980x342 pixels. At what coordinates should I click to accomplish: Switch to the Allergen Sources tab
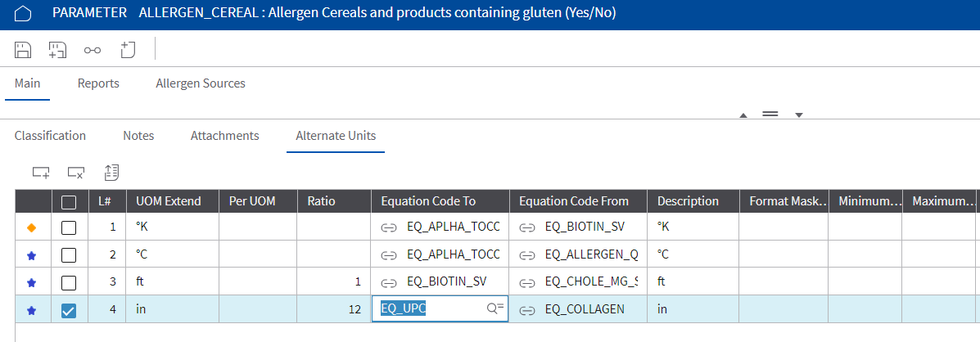pyautogui.click(x=201, y=83)
